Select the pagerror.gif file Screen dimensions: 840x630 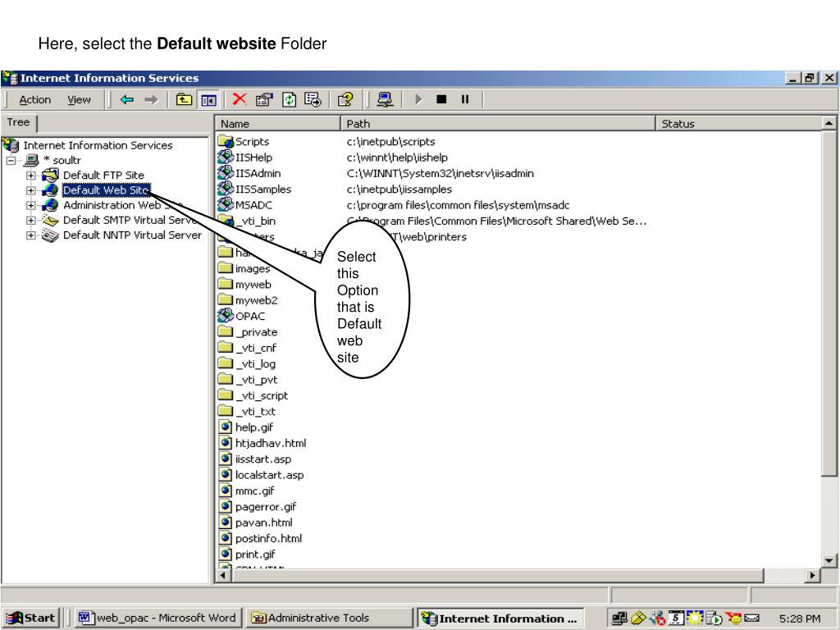(266, 507)
